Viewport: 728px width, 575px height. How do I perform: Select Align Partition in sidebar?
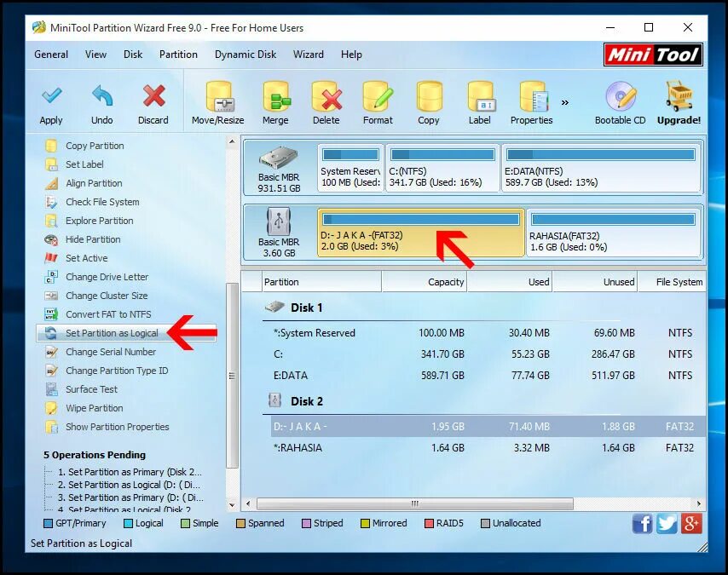94,183
